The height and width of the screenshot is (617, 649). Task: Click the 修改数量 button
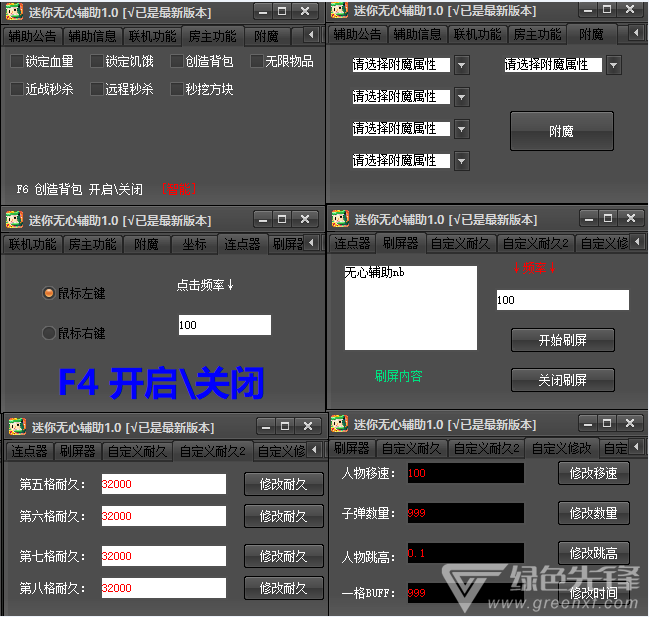tap(594, 513)
